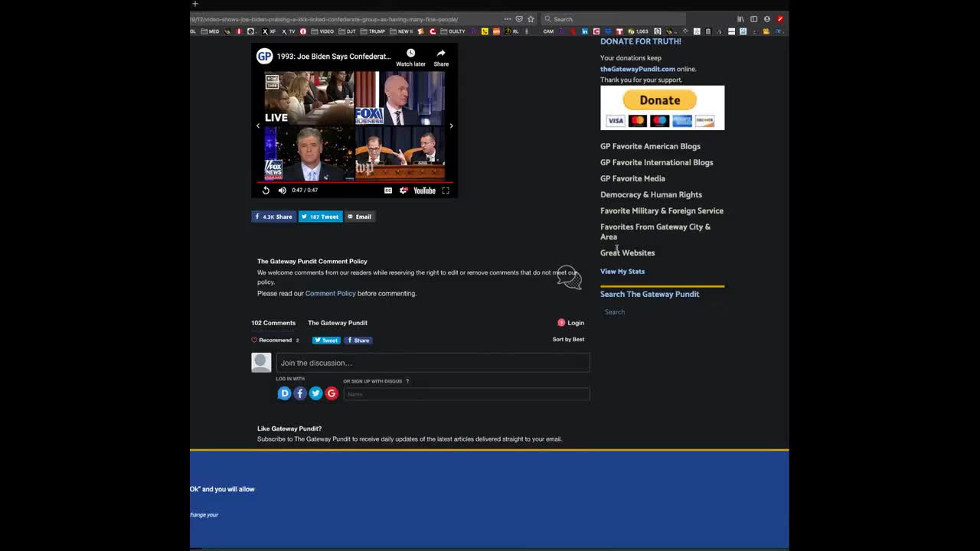
Task: Log in with Google icon
Action: pos(332,393)
